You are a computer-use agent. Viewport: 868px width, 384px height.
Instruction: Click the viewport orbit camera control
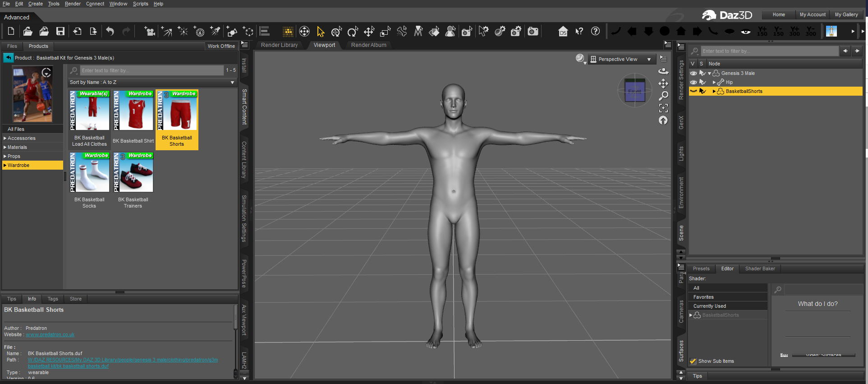click(x=663, y=71)
